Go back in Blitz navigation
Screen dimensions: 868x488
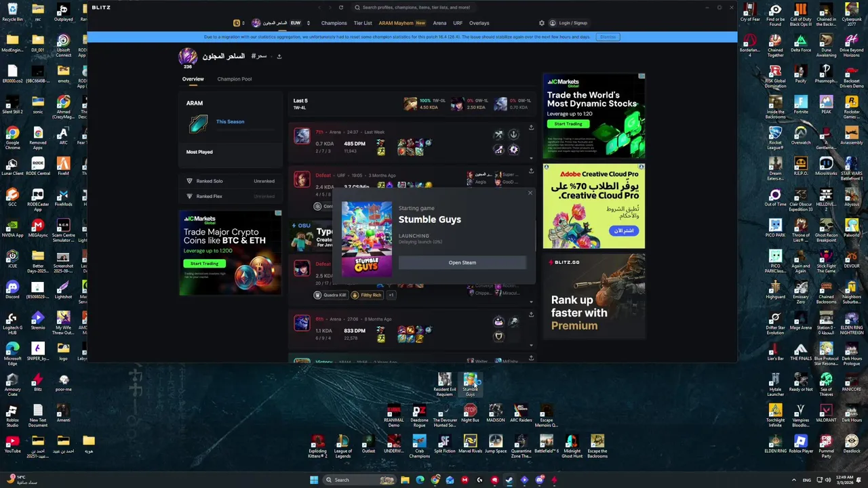click(x=319, y=7)
